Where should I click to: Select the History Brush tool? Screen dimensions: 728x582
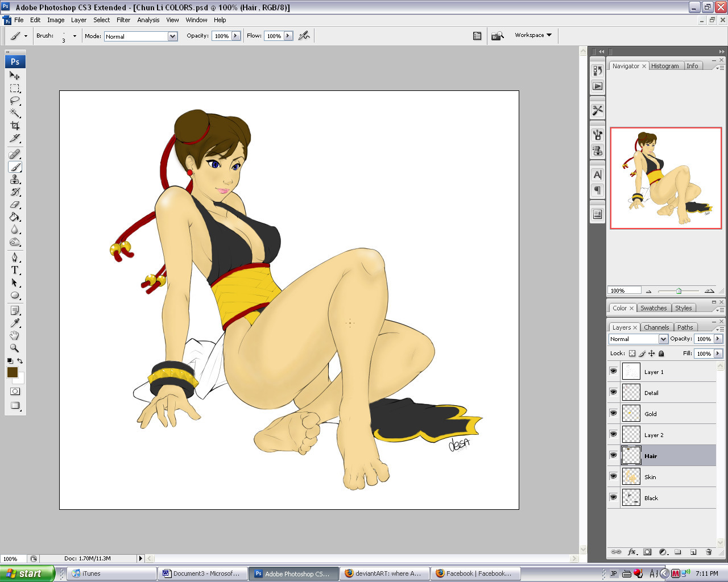pos(15,192)
